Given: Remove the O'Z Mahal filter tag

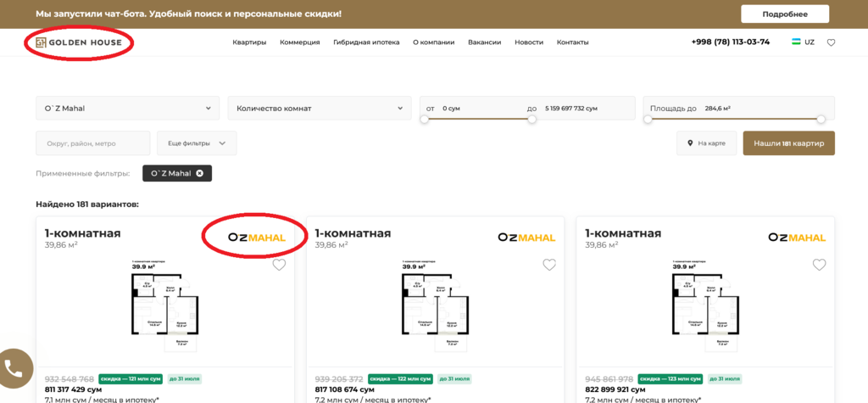Looking at the screenshot, I should pyautogui.click(x=200, y=173).
